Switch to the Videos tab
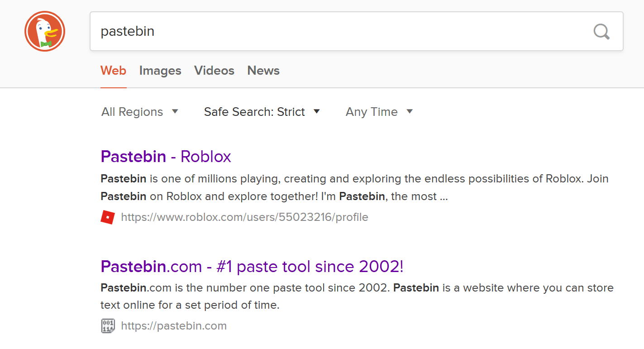This screenshot has width=644, height=349. pyautogui.click(x=214, y=71)
